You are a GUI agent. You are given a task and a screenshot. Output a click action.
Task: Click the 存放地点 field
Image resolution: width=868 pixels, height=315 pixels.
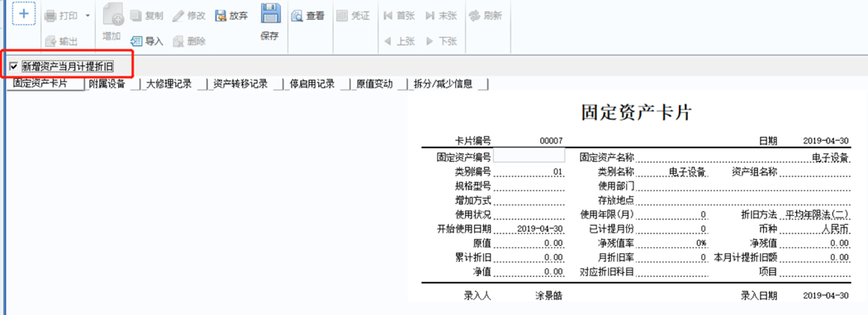pyautogui.click(x=743, y=200)
